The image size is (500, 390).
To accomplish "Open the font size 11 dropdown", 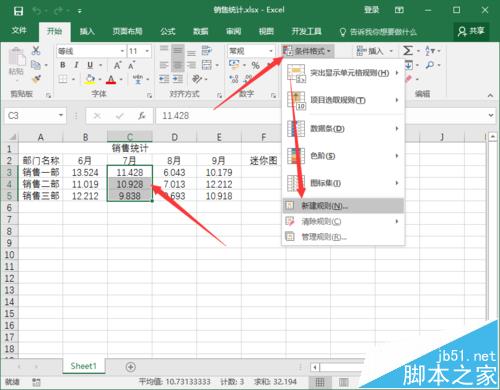I will point(147,51).
